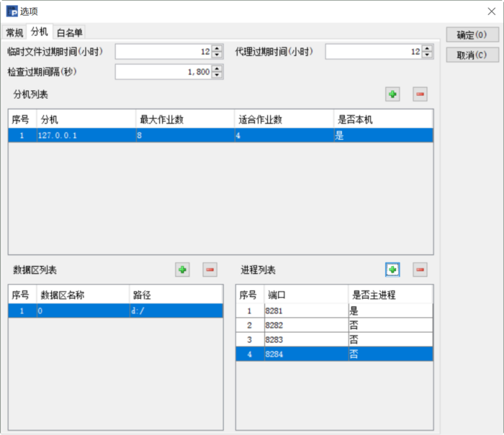Image resolution: width=504 pixels, height=435 pixels.
Task: Click the 是否本机 column header
Action: point(383,119)
